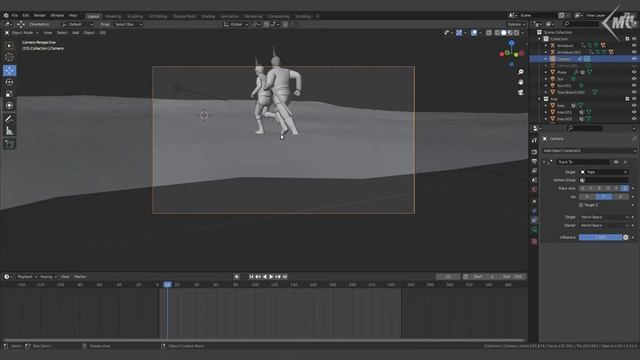Select the Scale tool in the toolbar

[x=9, y=94]
